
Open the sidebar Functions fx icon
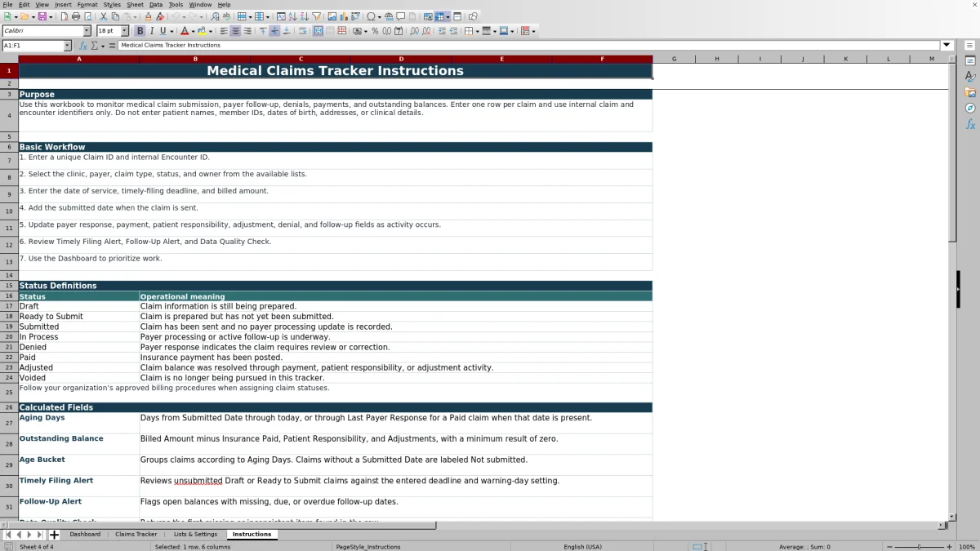970,124
